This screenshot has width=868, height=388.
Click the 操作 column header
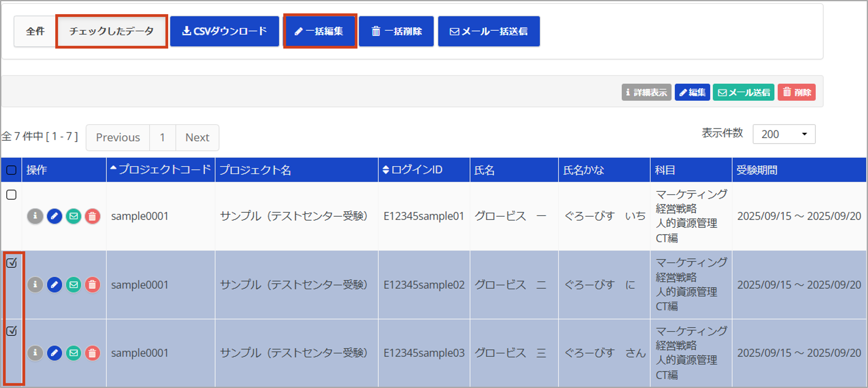pos(64,170)
